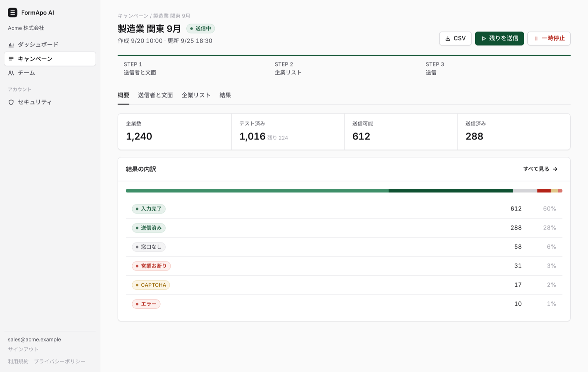
Task: Click the 送信済み 288 summary card
Action: 514,132
